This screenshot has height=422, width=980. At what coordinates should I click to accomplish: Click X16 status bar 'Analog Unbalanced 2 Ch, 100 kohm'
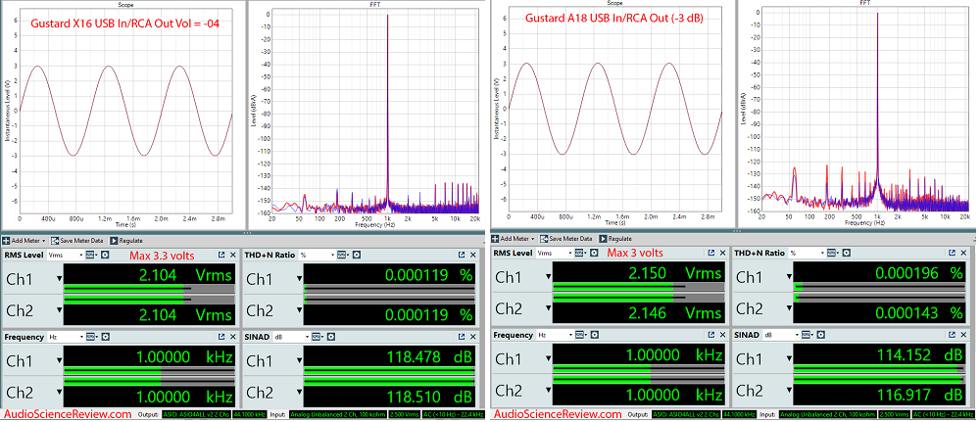pyautogui.click(x=340, y=414)
